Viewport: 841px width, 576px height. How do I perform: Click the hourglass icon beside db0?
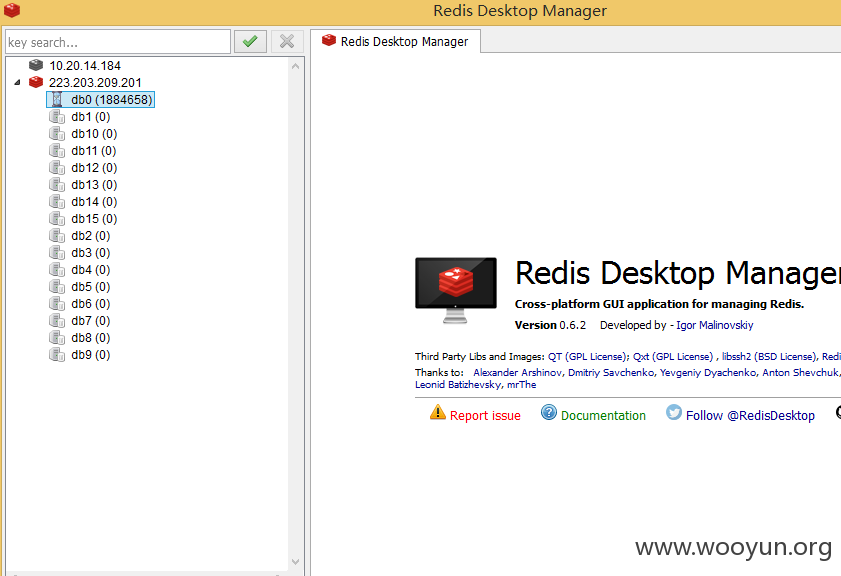(57, 100)
